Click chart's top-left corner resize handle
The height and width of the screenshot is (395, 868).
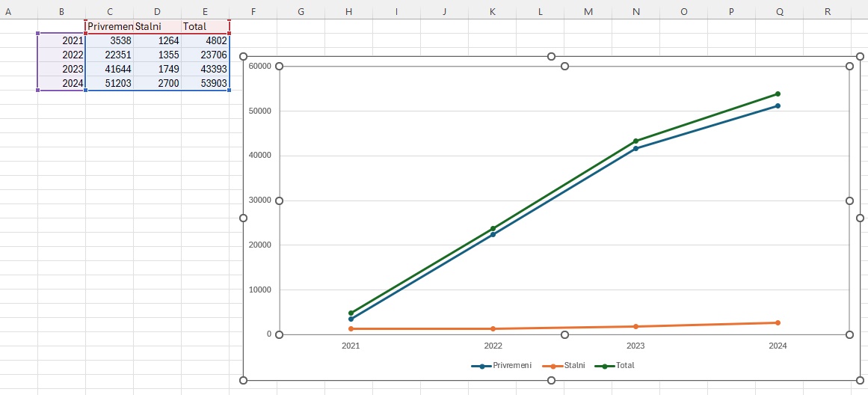[x=243, y=57]
